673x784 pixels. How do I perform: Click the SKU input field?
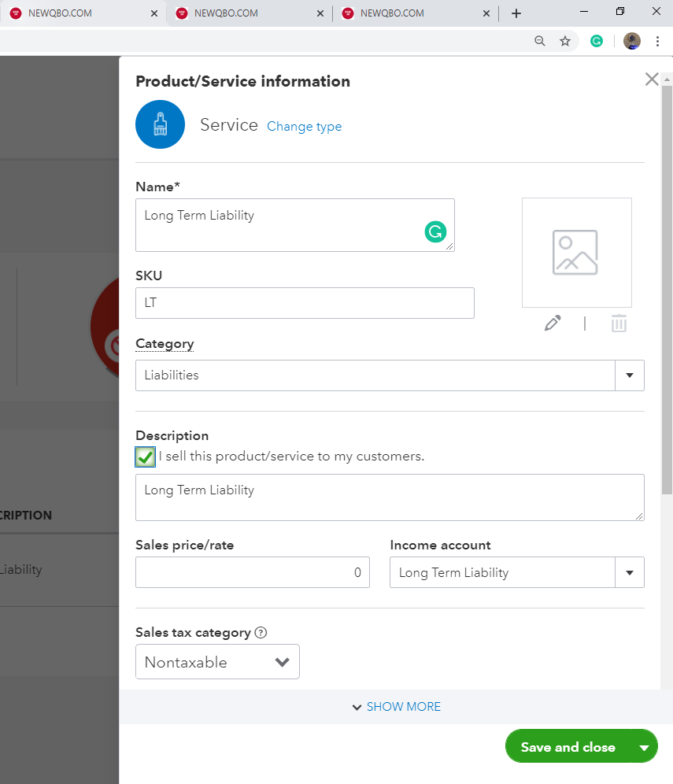click(x=305, y=303)
